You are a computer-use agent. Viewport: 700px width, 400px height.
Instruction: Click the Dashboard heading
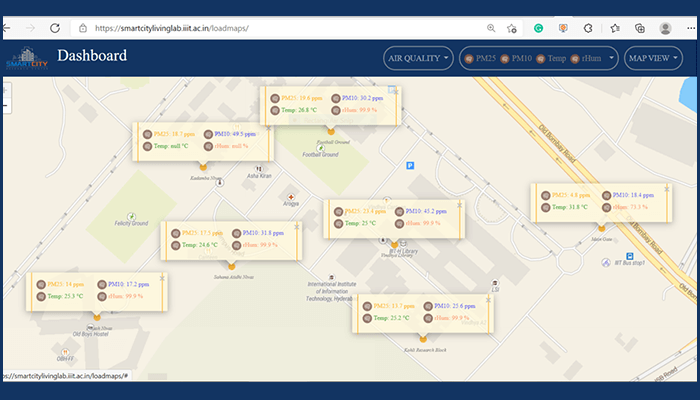point(92,56)
